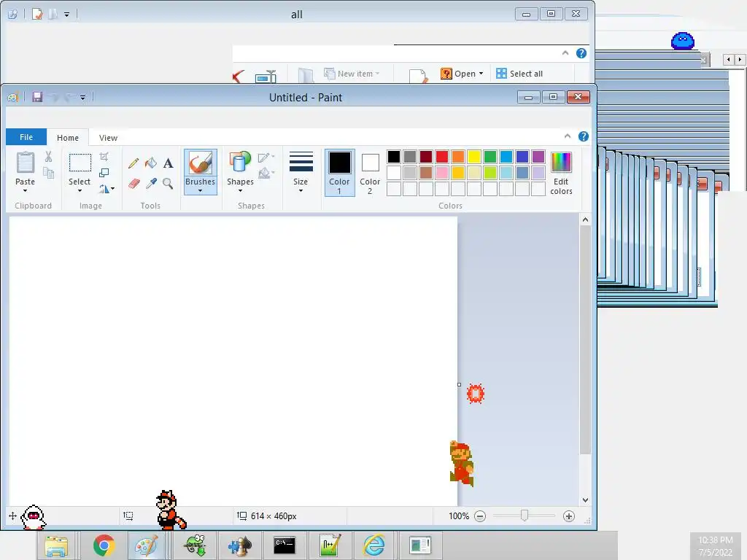Switch to the Home ribbon tab
The height and width of the screenshot is (560, 747).
(68, 138)
